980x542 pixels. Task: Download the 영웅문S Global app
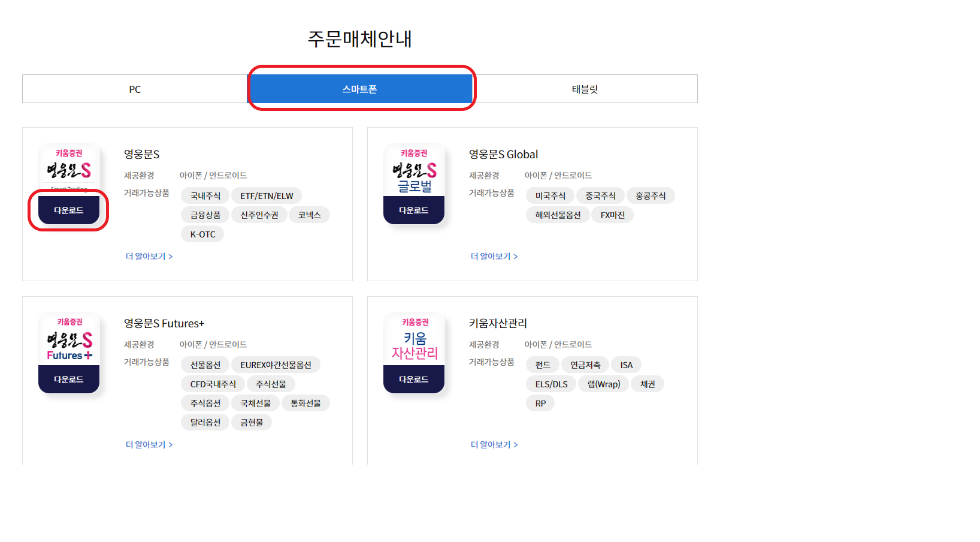[414, 210]
